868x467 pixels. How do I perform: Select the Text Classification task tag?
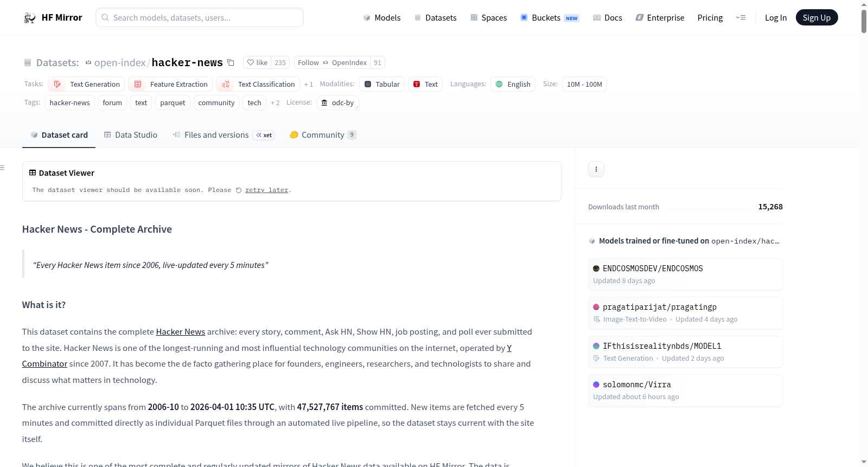[x=258, y=84]
